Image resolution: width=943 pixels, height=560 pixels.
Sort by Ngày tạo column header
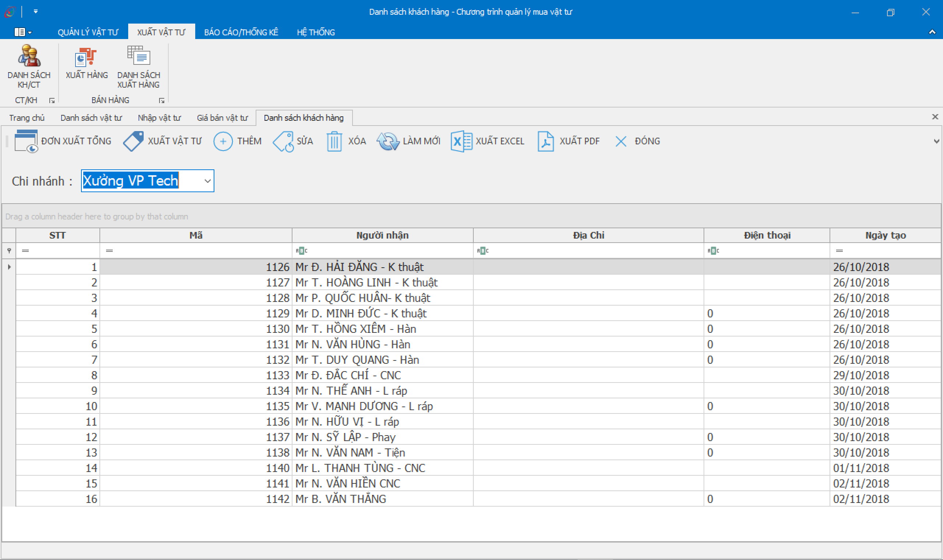(x=885, y=236)
